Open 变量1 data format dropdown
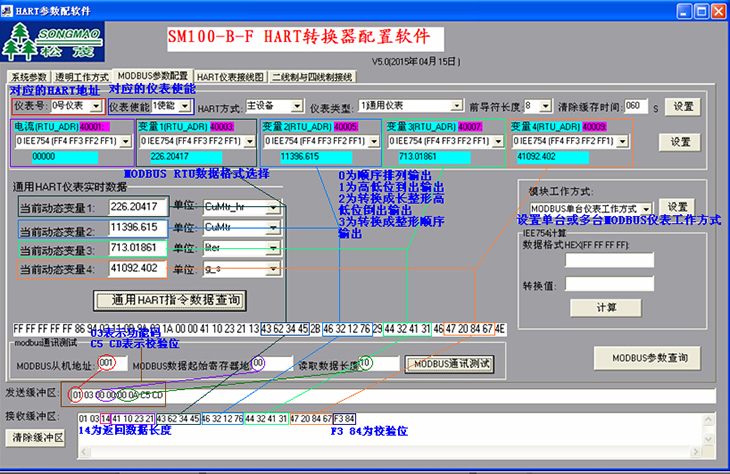730x474 pixels. click(250, 141)
